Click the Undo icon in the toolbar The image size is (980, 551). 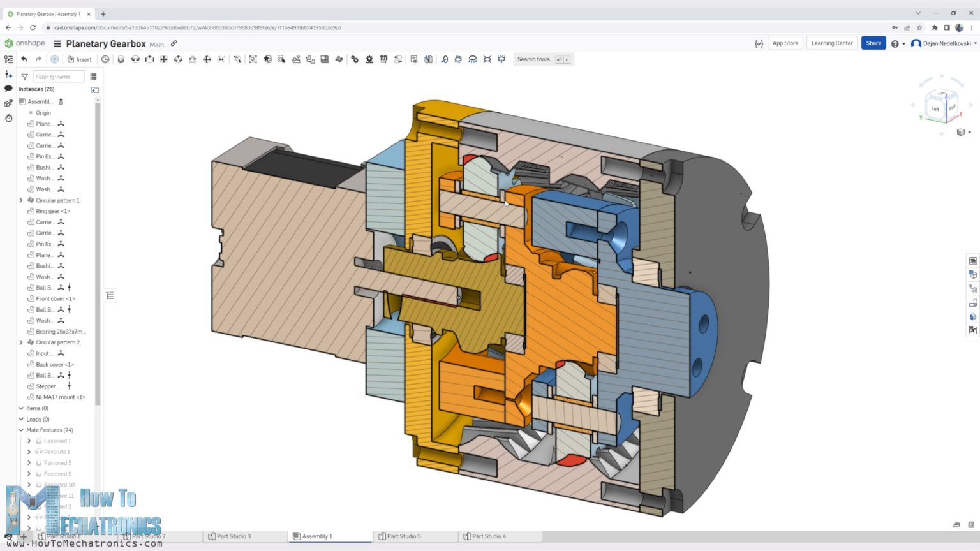coord(24,59)
